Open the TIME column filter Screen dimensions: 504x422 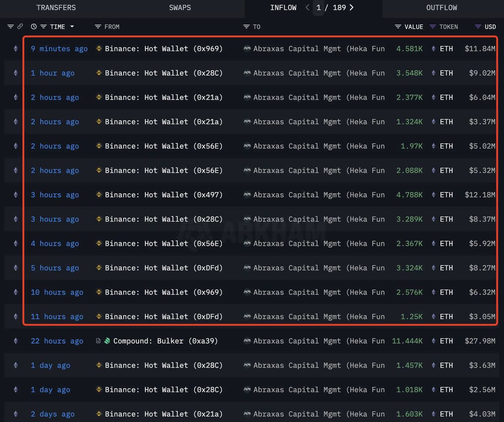43,27
